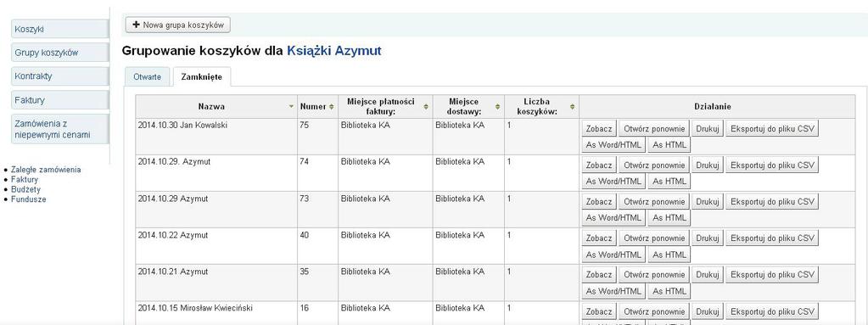The image size is (868, 325).
Task: Sort by Liczba koszyków column arrows
Action: [x=573, y=106]
